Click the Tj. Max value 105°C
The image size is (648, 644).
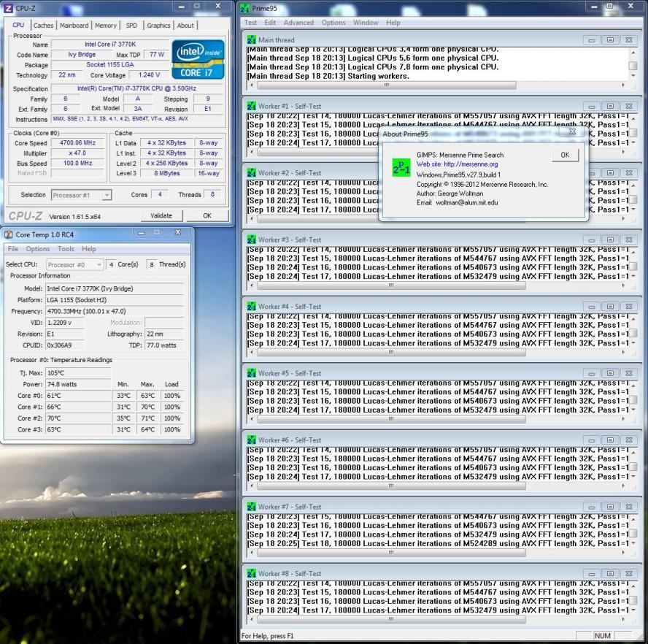point(77,373)
